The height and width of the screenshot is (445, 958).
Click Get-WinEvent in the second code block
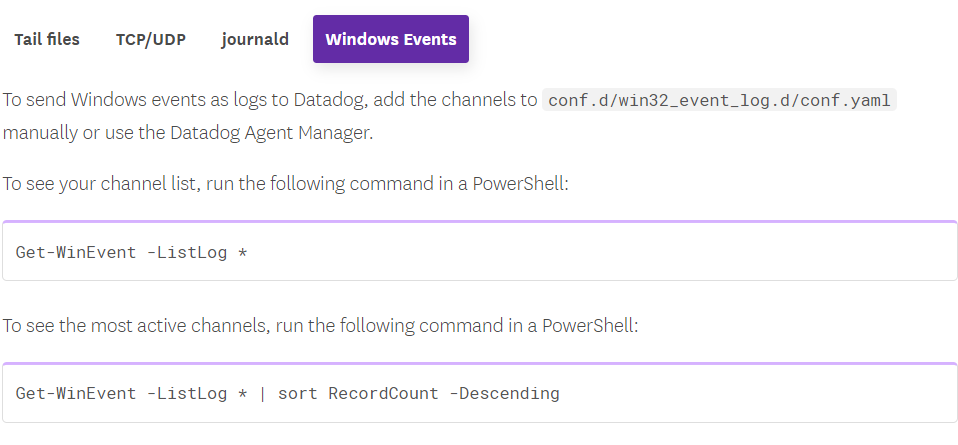pos(76,393)
